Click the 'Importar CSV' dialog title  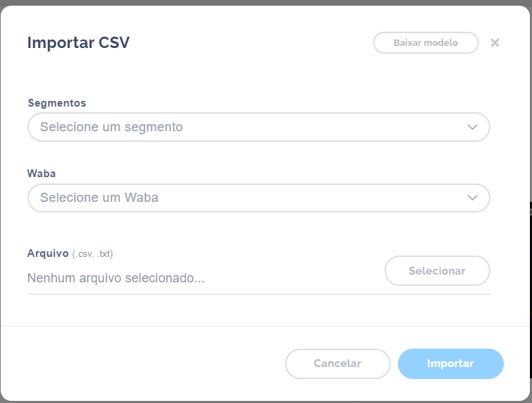(x=78, y=42)
